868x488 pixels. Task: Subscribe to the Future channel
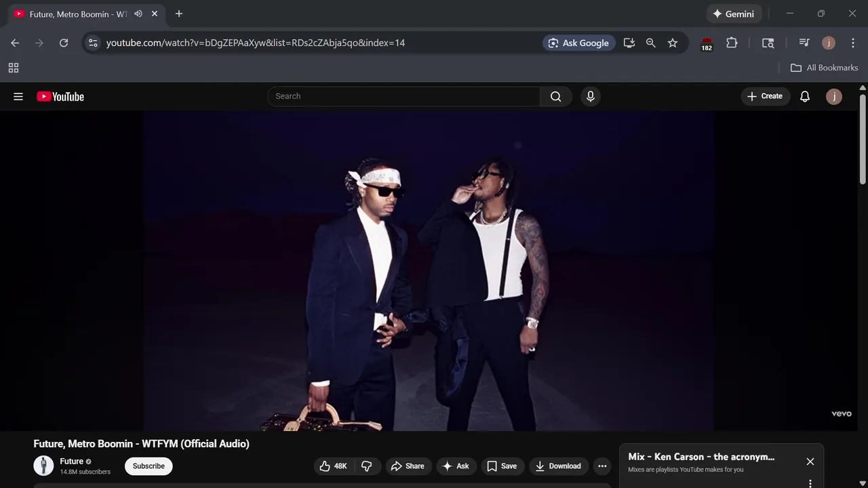149,466
